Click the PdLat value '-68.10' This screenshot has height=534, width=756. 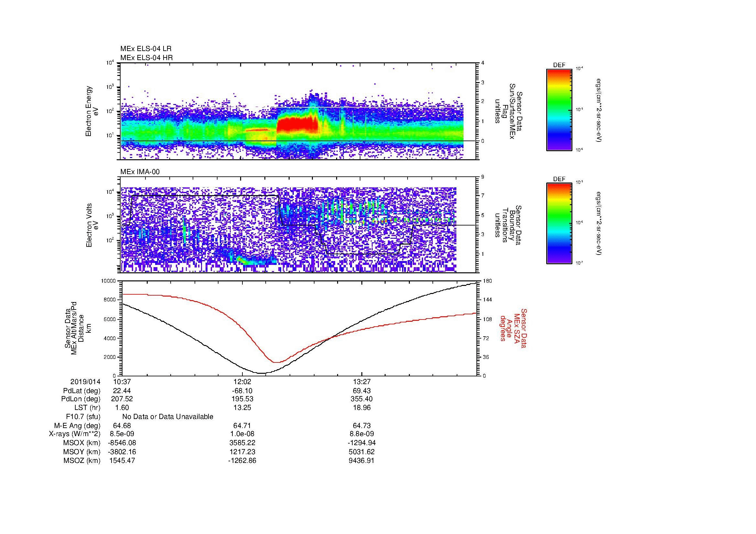[x=242, y=391]
